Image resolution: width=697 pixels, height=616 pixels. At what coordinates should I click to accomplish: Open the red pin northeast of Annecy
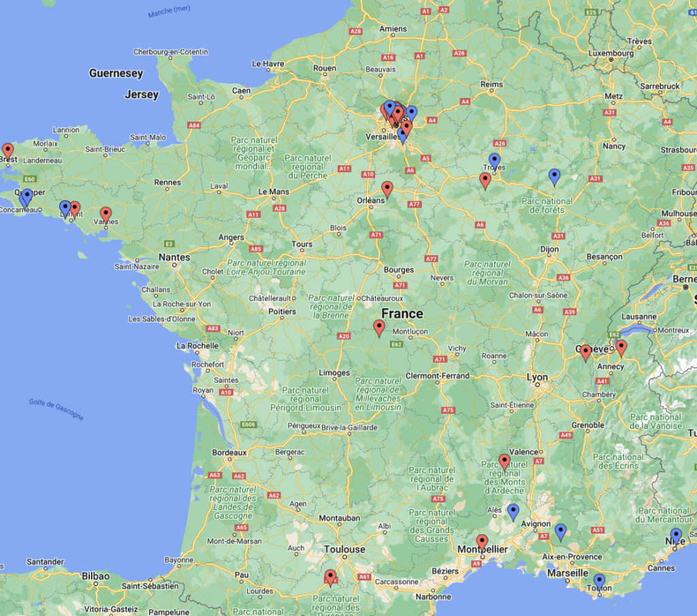(x=621, y=348)
